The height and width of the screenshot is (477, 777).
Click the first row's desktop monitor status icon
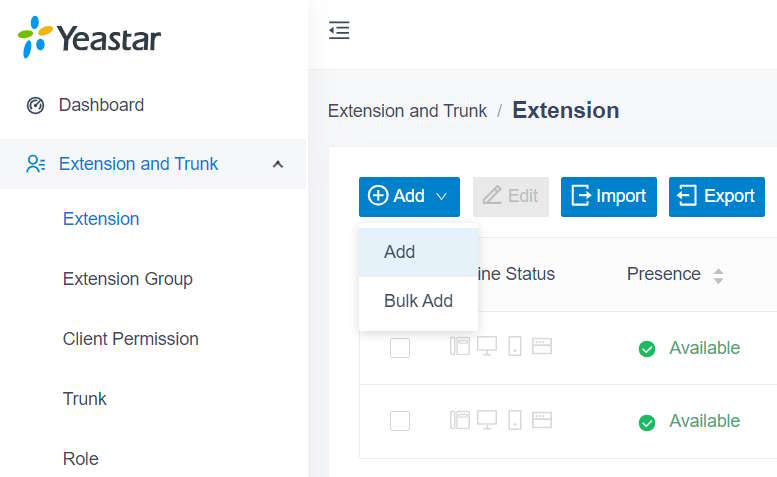[487, 346]
